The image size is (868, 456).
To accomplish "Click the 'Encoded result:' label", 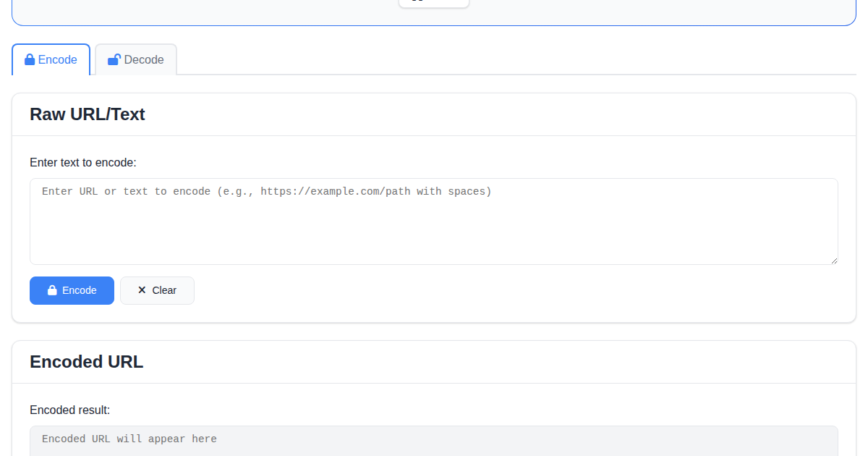I will pyautogui.click(x=70, y=410).
